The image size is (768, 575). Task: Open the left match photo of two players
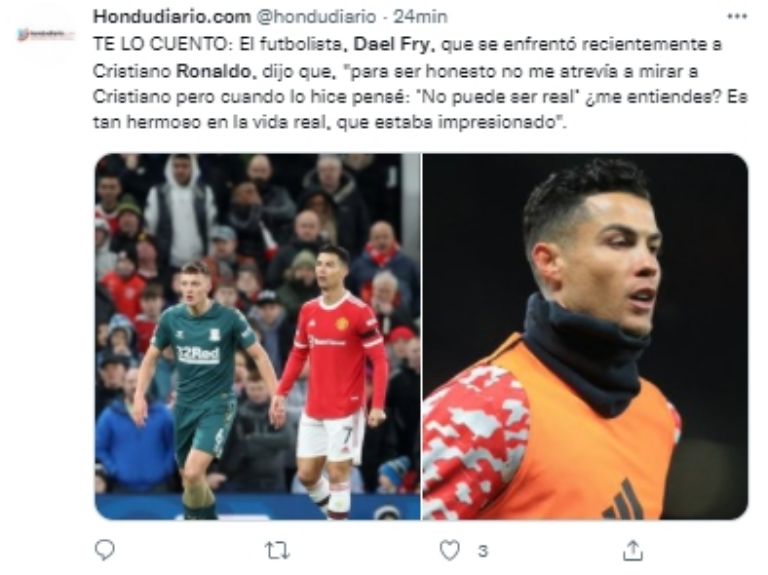point(257,336)
